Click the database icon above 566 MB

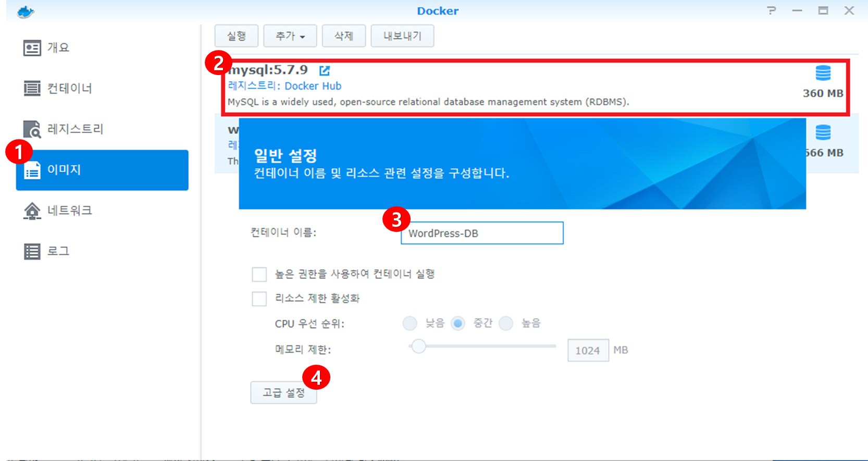(823, 132)
